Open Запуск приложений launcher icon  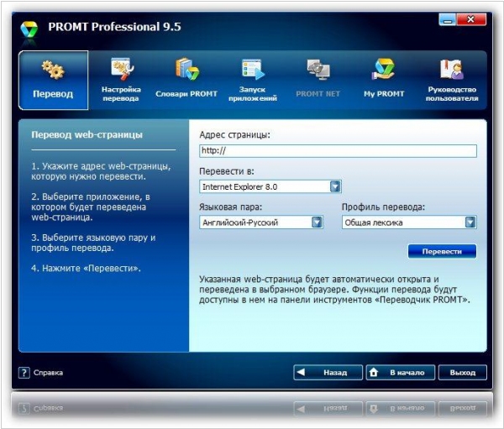[x=253, y=69]
